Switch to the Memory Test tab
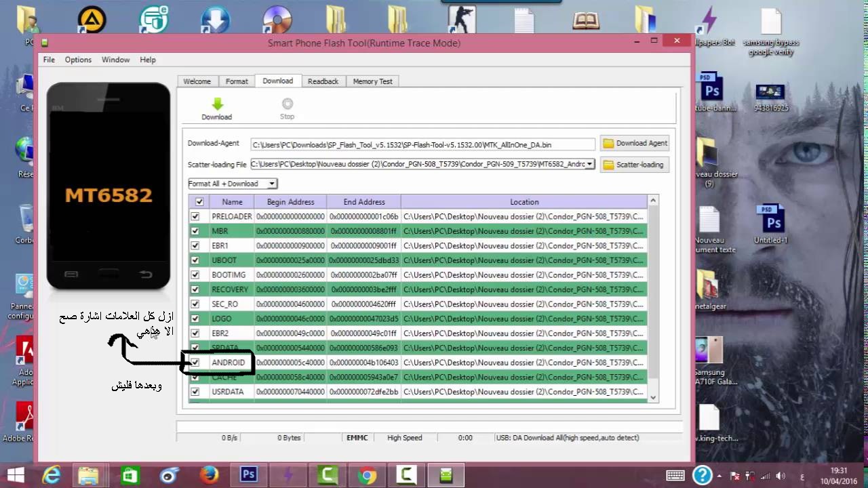Screen dimensions: 868x488 coord(372,81)
